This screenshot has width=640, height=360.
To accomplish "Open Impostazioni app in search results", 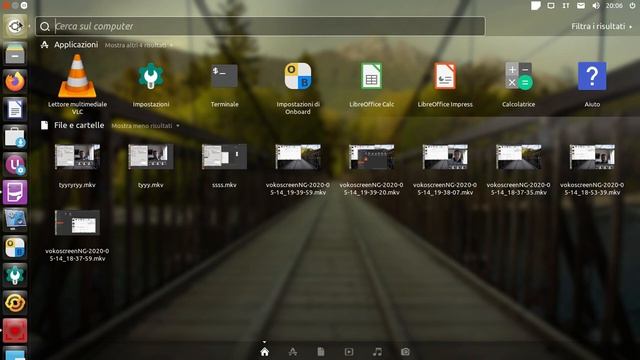I will (151, 77).
